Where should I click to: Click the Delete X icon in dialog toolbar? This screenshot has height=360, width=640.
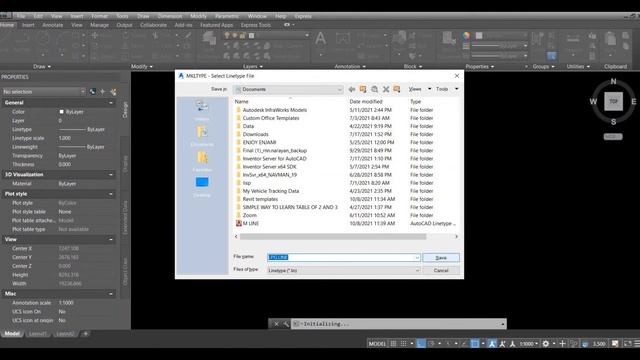pyautogui.click(x=386, y=89)
